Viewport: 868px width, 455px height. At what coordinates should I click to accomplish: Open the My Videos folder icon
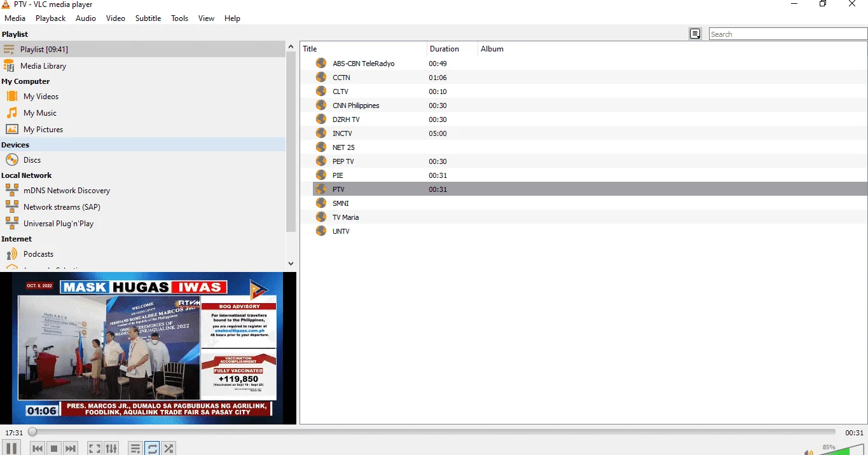[11, 96]
